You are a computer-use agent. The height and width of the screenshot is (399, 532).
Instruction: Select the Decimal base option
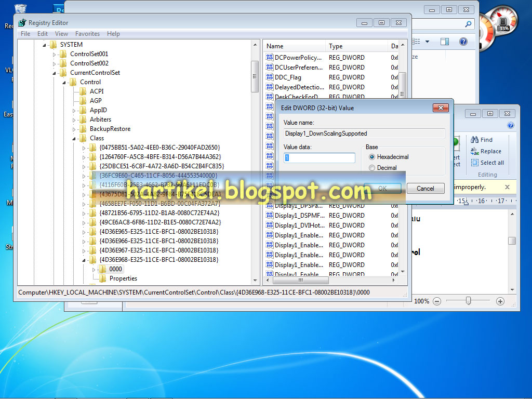pyautogui.click(x=372, y=168)
